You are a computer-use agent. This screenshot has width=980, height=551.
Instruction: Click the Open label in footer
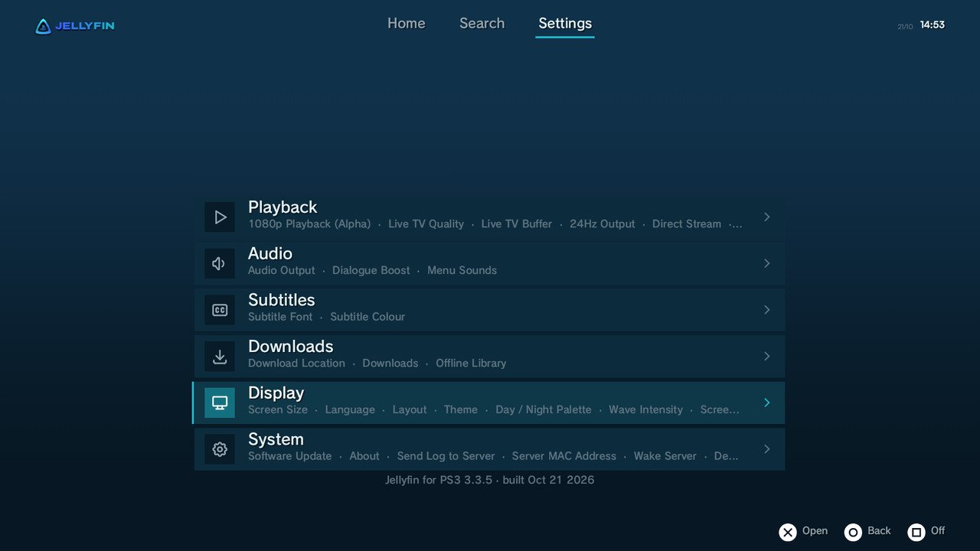(815, 530)
